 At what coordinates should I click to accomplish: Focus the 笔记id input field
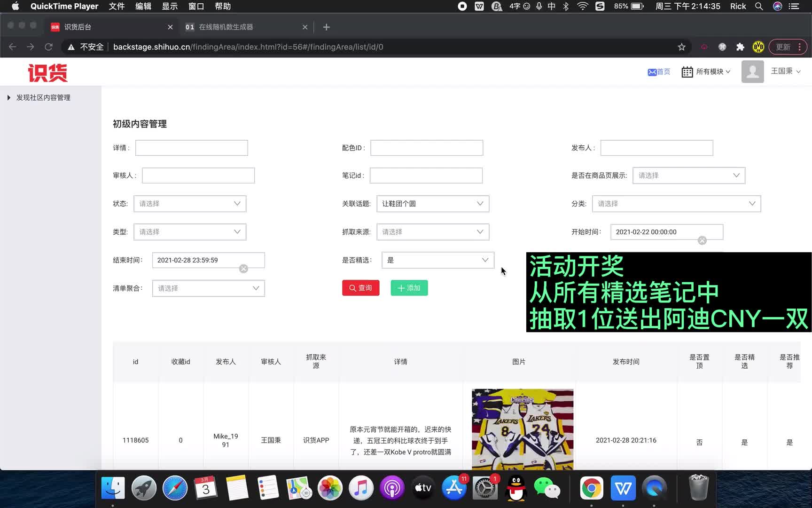(x=426, y=175)
